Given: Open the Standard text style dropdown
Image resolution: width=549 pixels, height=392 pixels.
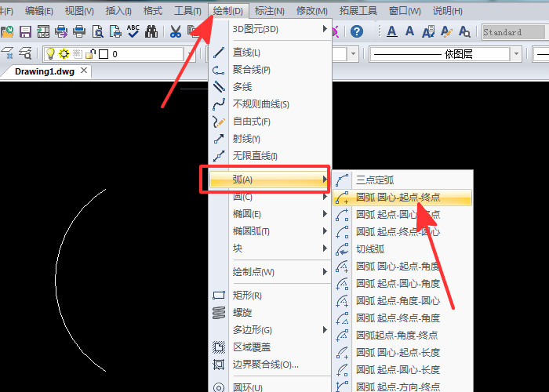Looking at the screenshot, I should coord(514,32).
